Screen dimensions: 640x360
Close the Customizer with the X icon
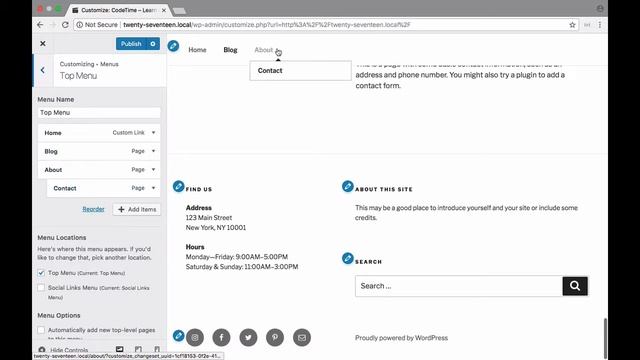coord(43,44)
